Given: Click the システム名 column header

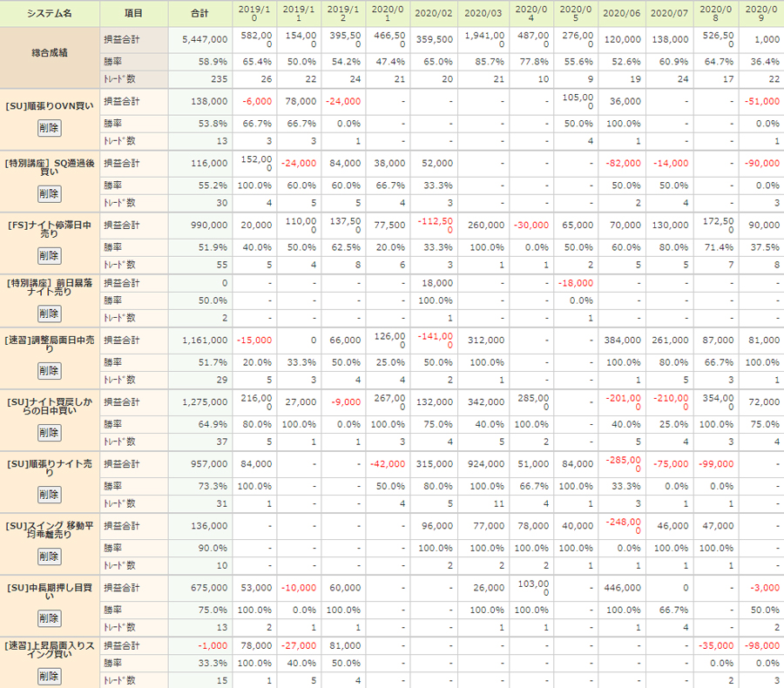Looking at the screenshot, I should (50, 14).
